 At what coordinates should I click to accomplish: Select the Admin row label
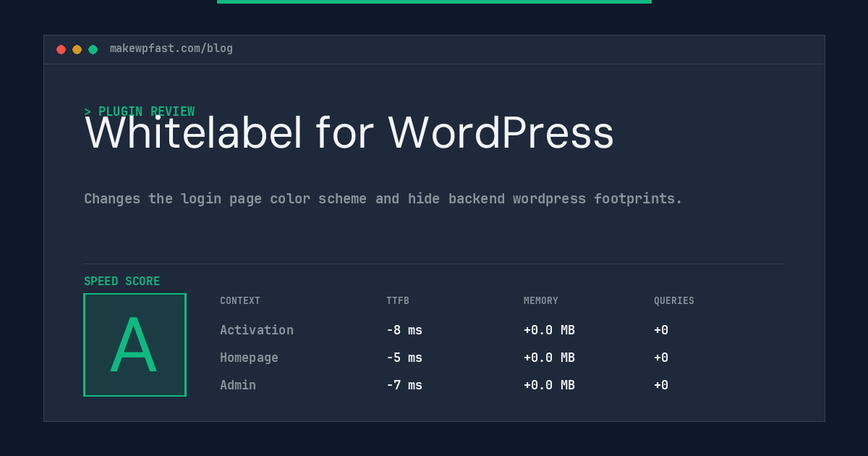(238, 385)
